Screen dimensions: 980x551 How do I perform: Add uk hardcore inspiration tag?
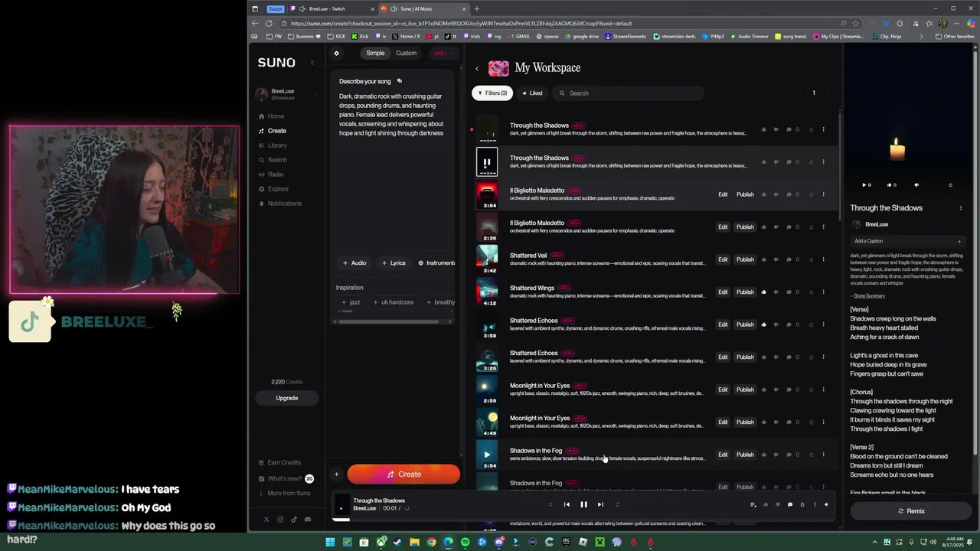pyautogui.click(x=393, y=302)
